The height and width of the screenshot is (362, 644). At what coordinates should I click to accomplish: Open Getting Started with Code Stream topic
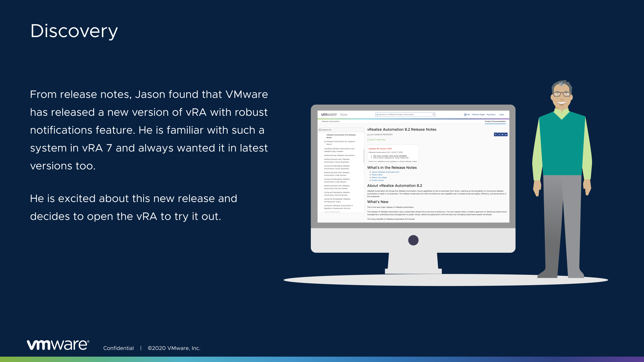[337, 174]
